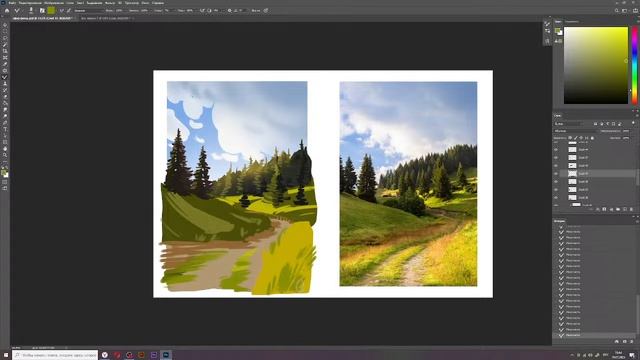
Task: Select the Brush tool in the toolbar
Action: (5, 77)
